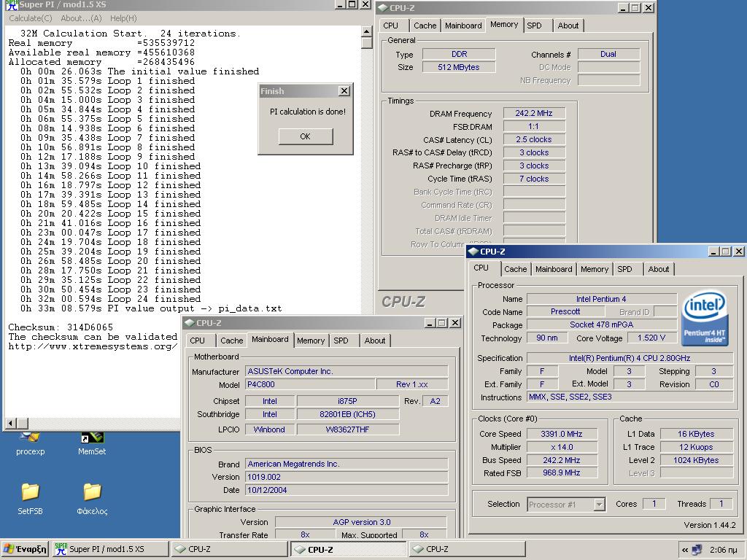This screenshot has height=560, width=747.
Task: Open Memory tab in Processor CPU-Z window
Action: point(594,269)
